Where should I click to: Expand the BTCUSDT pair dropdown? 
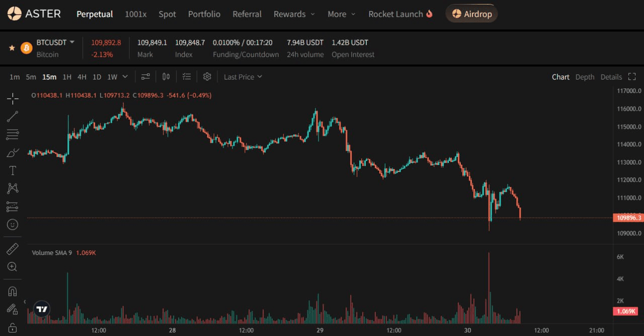click(x=72, y=42)
